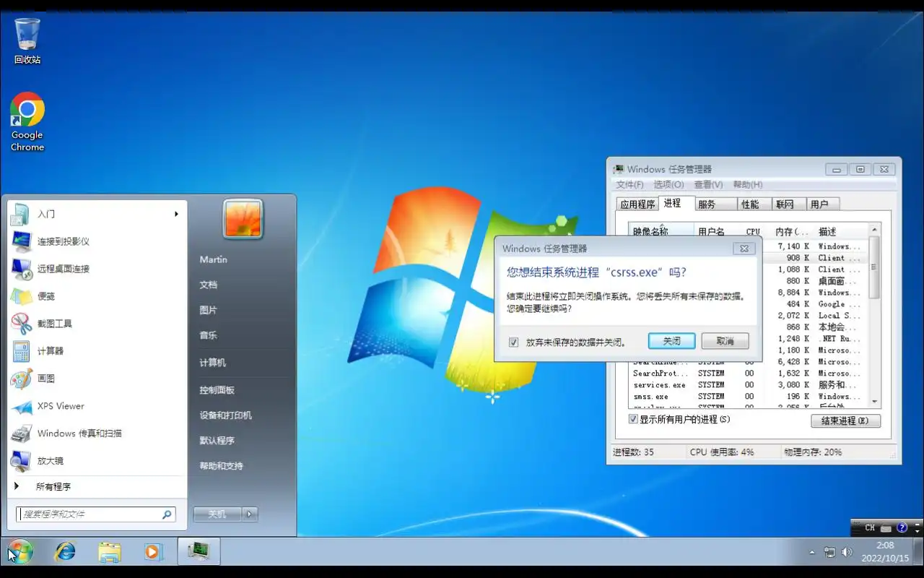The width and height of the screenshot is (924, 578).
Task: Click the Start orb button
Action: pyautogui.click(x=20, y=552)
